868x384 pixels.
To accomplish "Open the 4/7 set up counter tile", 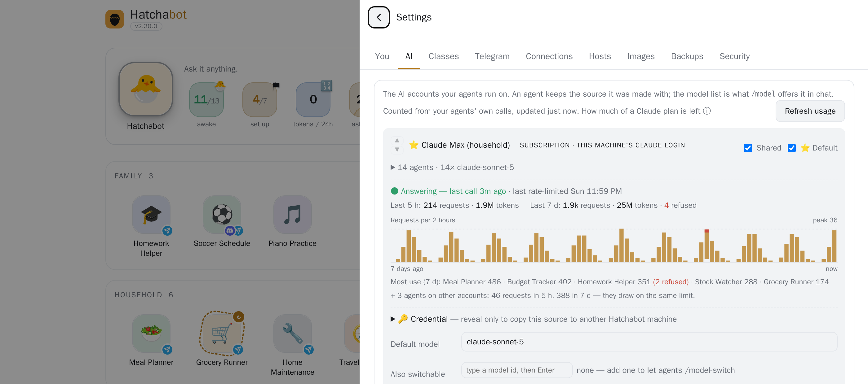I will point(260,100).
